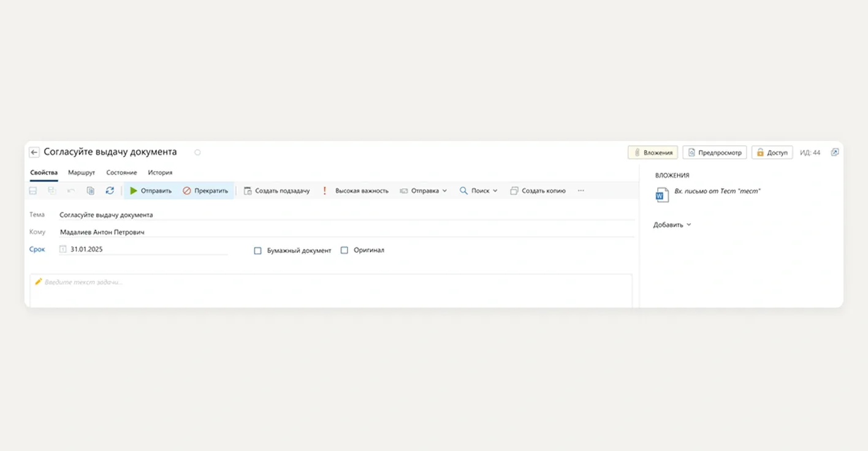Screen dimensions: 868x451
Task: Open the История tab
Action: click(x=160, y=173)
